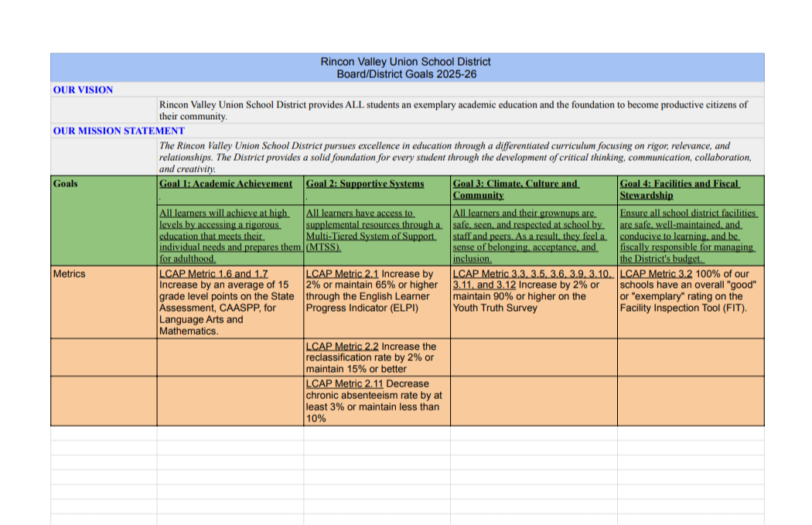Select the 'All learners will achieve' description text
The height and width of the screenshot is (525, 812).
click(x=229, y=236)
